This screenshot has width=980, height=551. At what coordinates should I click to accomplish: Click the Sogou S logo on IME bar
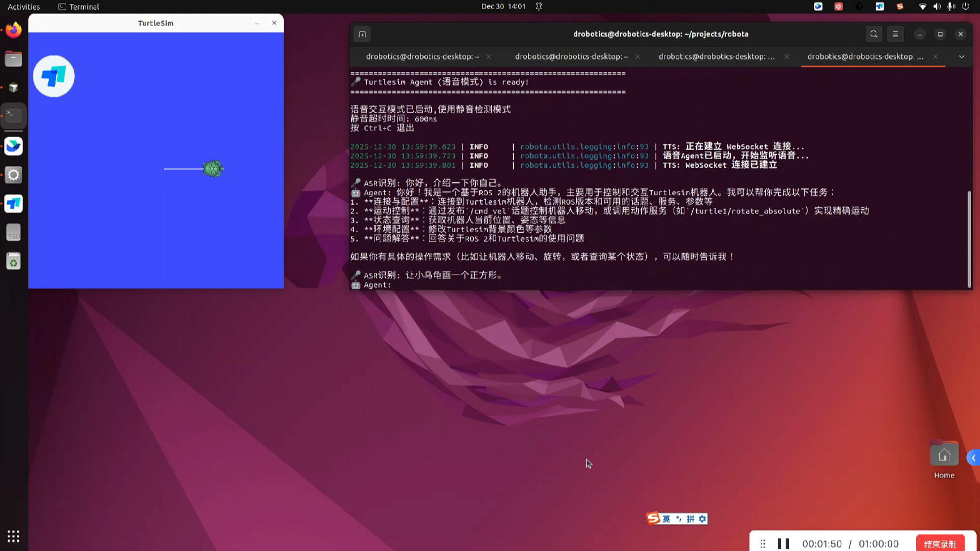654,518
